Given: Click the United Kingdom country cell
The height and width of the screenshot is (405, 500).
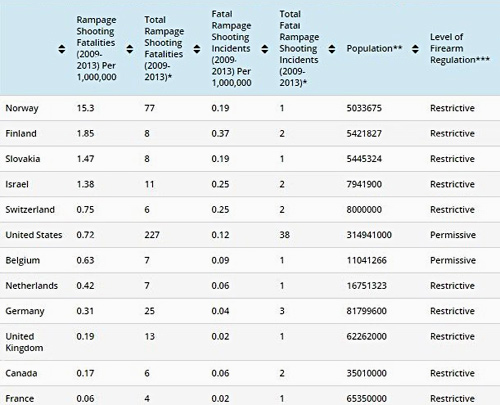Looking at the screenshot, I should [24, 342].
